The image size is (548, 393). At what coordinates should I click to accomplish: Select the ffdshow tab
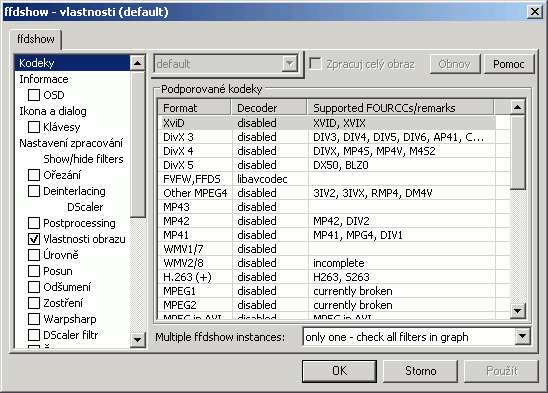tap(36, 39)
